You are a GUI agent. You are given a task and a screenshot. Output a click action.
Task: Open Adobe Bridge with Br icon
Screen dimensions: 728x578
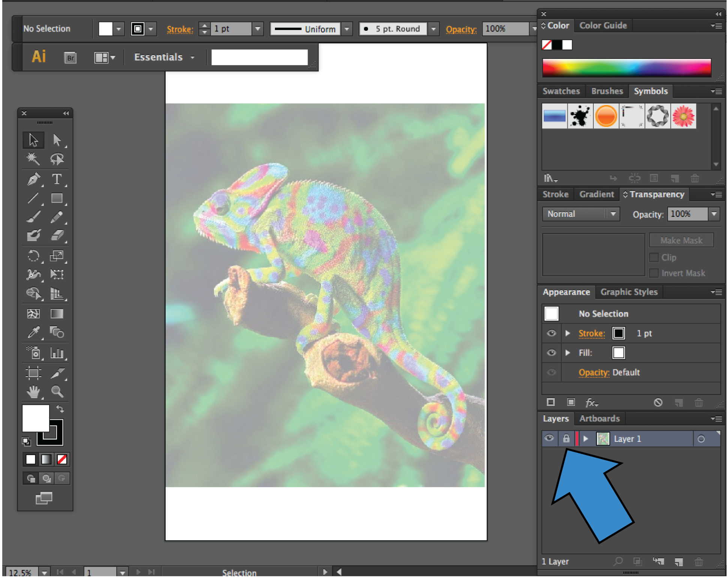coord(70,58)
